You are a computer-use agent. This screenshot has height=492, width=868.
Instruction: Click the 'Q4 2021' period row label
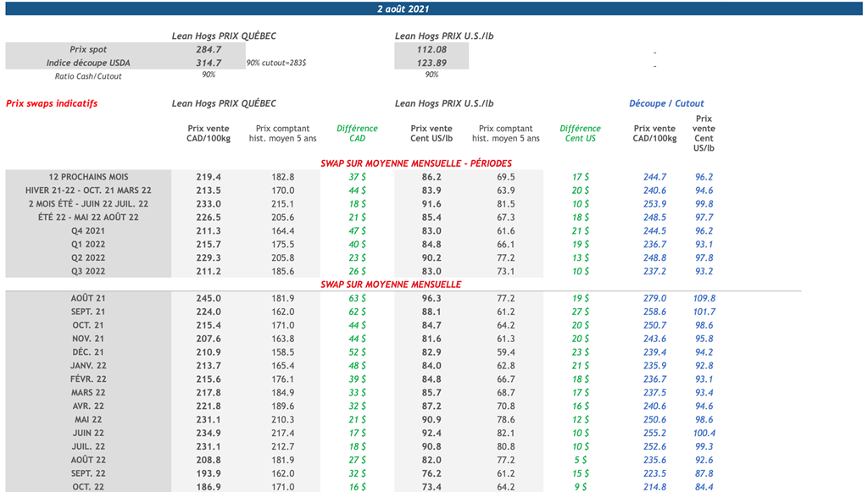[x=88, y=231]
